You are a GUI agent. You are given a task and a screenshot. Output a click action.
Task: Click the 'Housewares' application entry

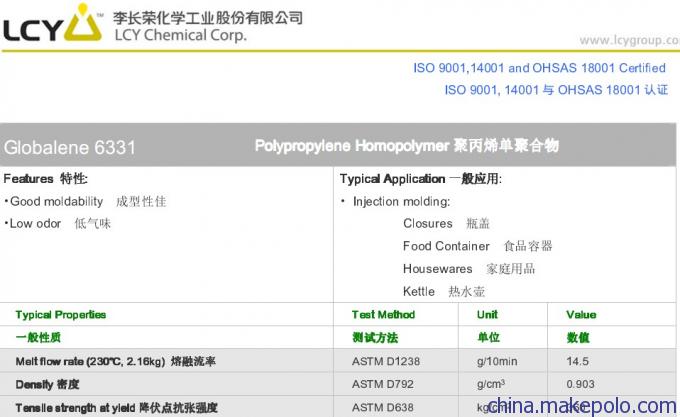[469, 269]
